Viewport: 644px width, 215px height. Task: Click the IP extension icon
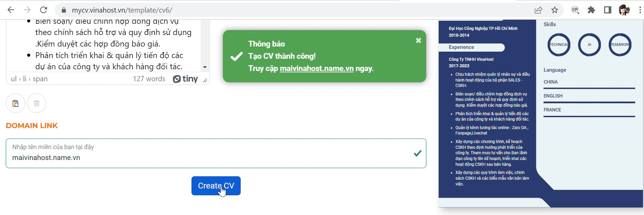point(575,10)
